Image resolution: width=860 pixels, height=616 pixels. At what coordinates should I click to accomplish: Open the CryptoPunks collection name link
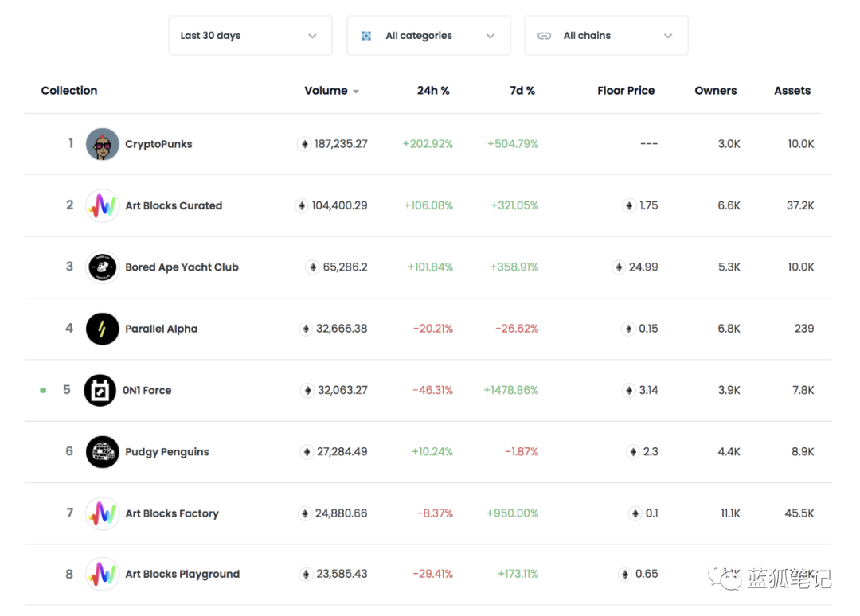tap(158, 144)
